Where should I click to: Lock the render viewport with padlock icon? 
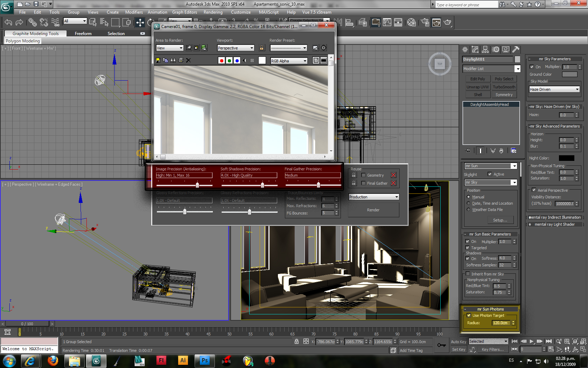tap(261, 48)
